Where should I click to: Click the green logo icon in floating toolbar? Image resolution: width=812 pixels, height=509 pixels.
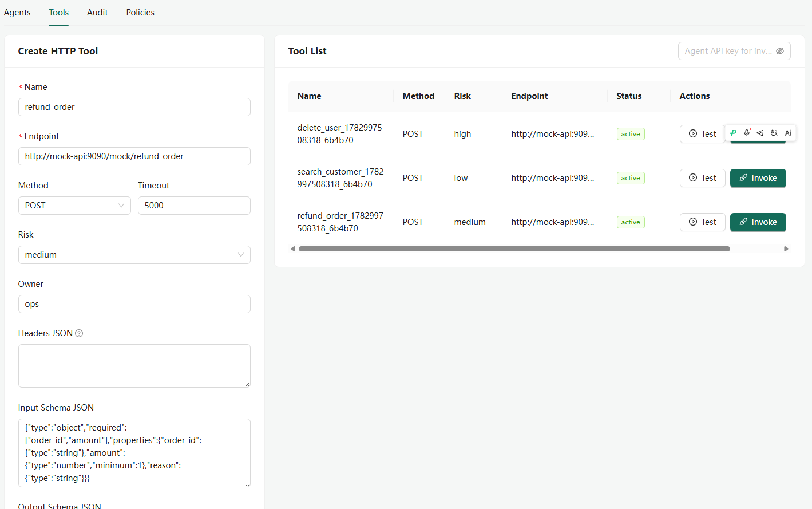pyautogui.click(x=733, y=133)
